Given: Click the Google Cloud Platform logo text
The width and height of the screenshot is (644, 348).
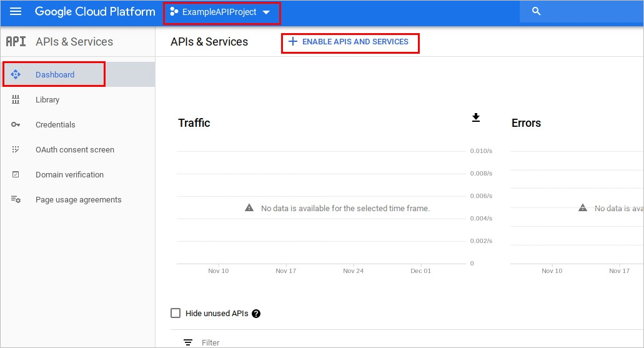Looking at the screenshot, I should (95, 12).
